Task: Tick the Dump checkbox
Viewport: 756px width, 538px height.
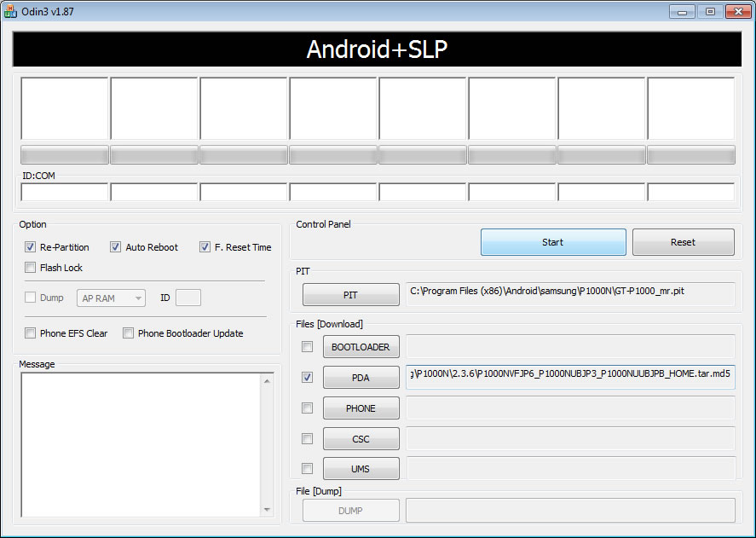Action: 30,298
